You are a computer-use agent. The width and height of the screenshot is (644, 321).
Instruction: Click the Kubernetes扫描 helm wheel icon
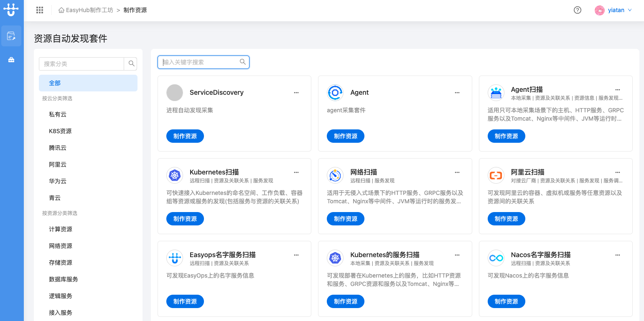coord(175,175)
